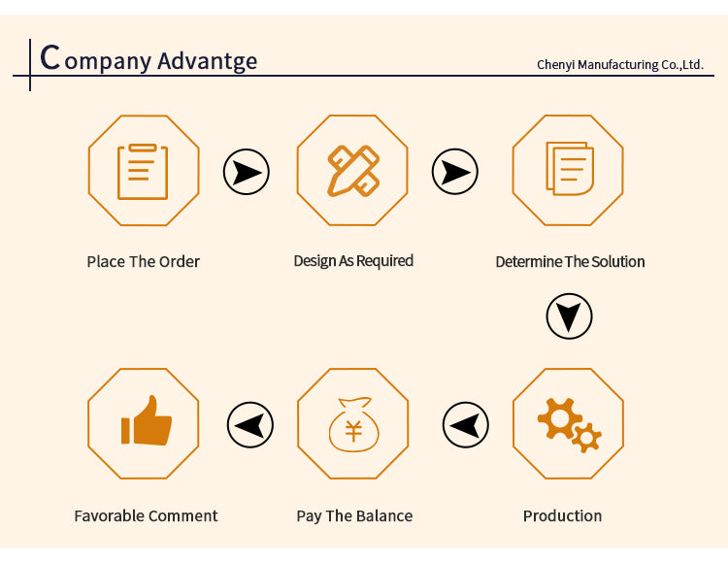
Task: Click left arrow pointing to Favorable Comment
Action: 250,425
